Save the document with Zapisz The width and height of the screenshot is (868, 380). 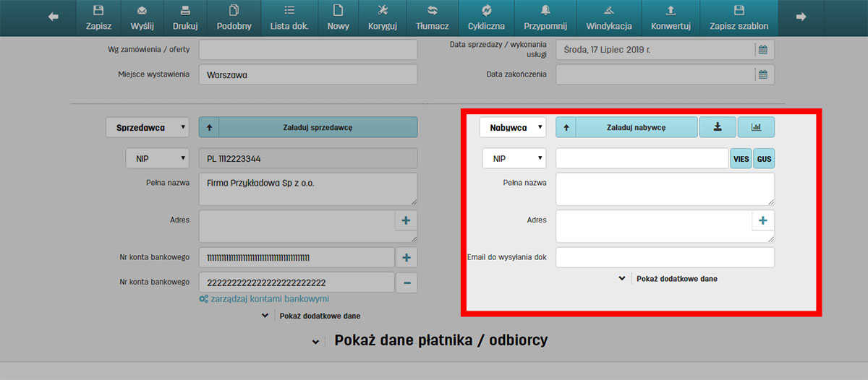(98, 17)
